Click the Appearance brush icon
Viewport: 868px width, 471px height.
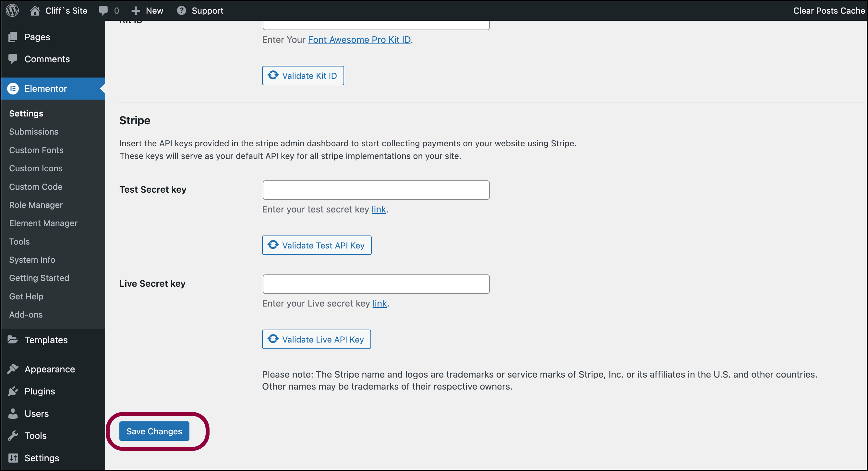[13, 369]
